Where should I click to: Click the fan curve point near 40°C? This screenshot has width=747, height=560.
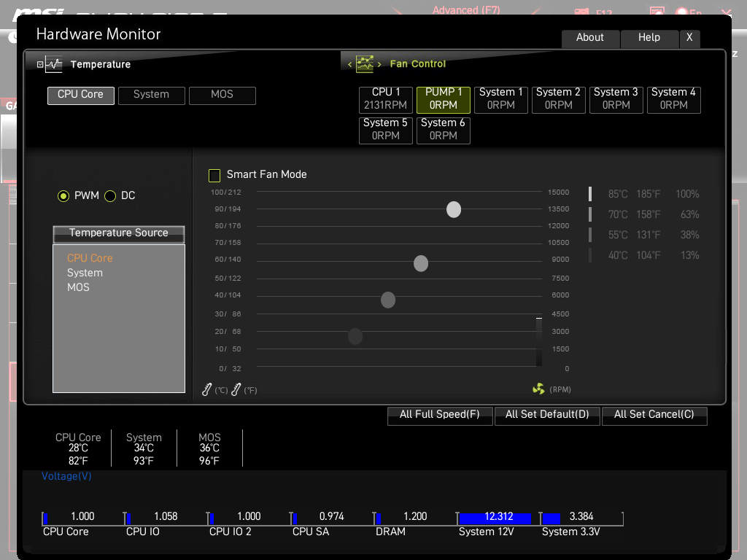point(388,300)
